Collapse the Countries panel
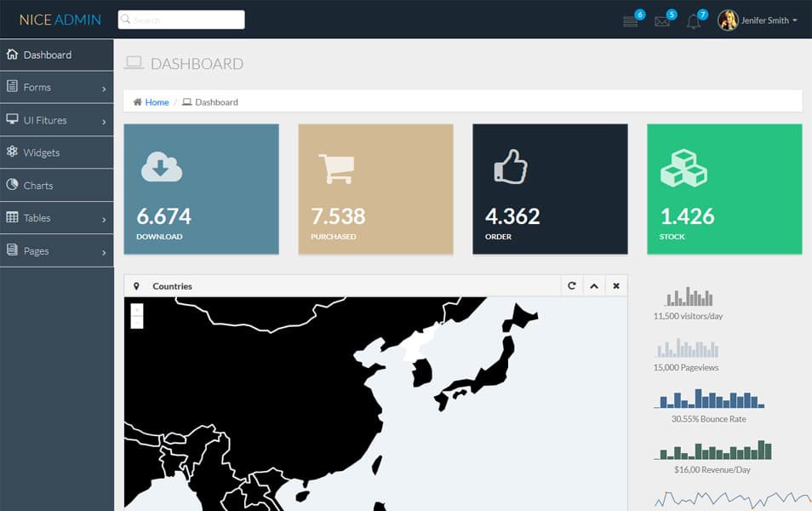The width and height of the screenshot is (812, 511). point(594,285)
